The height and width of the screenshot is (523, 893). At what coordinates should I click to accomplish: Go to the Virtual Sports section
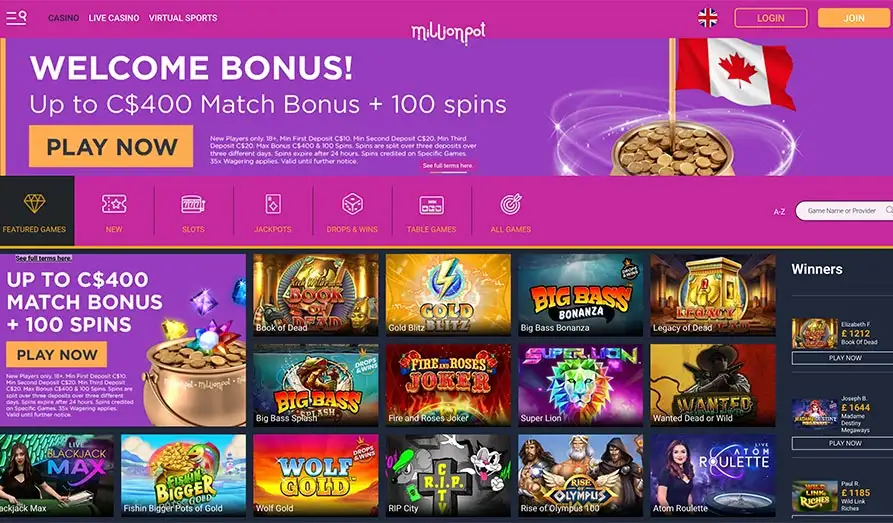pos(183,18)
